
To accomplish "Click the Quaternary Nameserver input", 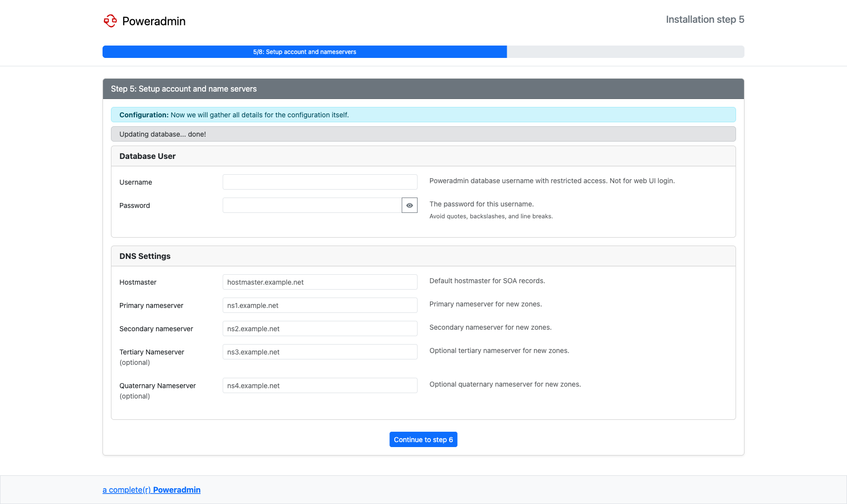I will pos(319,386).
